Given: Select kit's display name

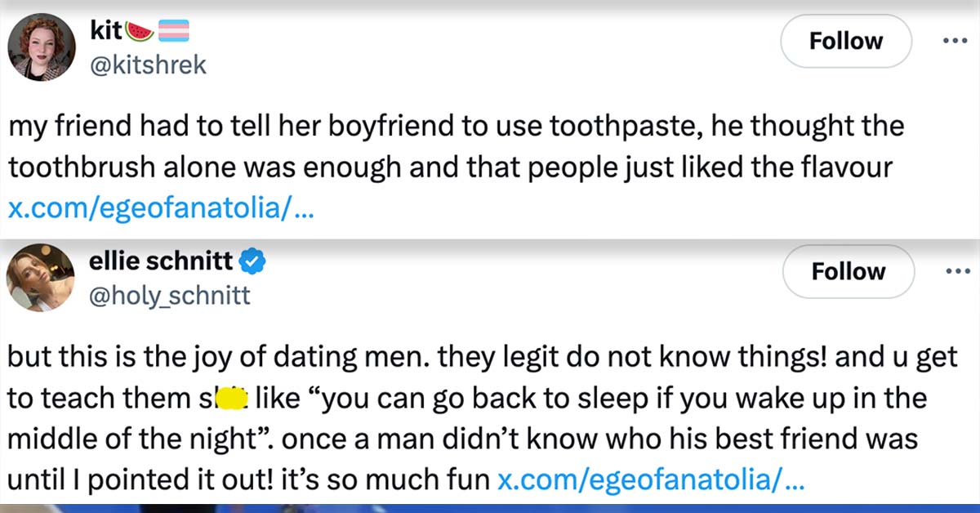Looking at the screenshot, I should point(108,29).
